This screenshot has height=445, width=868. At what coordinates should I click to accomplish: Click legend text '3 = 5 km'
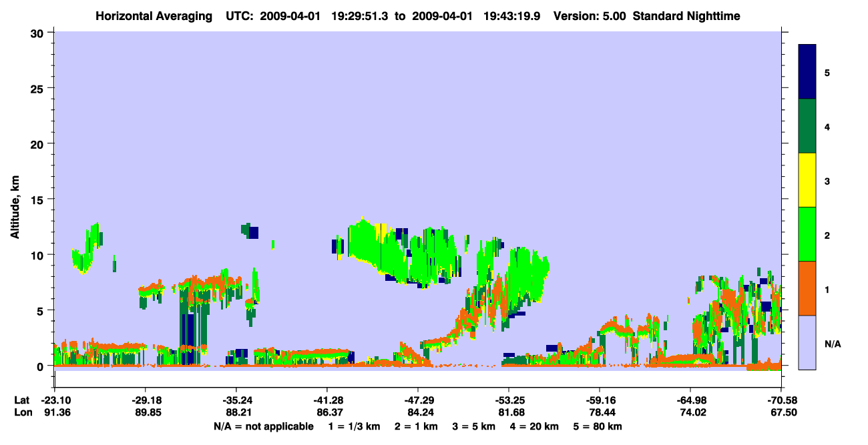point(474,426)
